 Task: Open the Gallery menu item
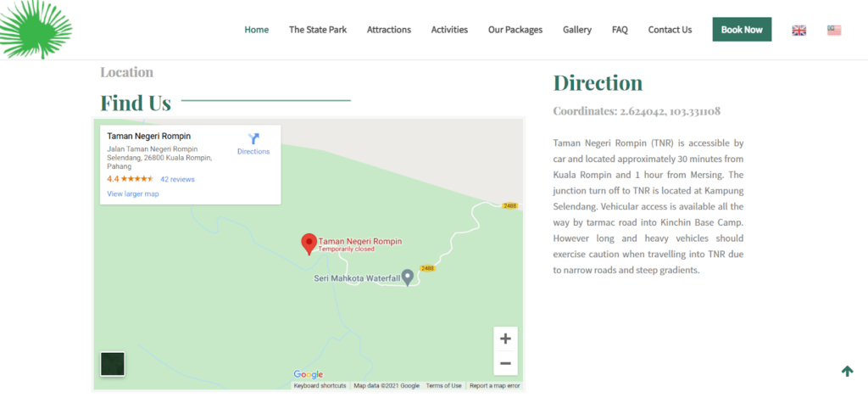click(x=577, y=30)
